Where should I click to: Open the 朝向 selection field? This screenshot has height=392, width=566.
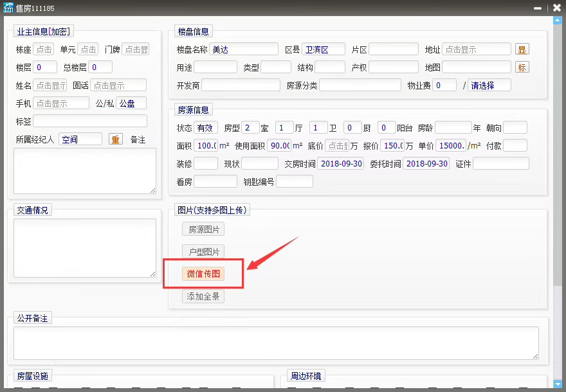[x=515, y=128]
